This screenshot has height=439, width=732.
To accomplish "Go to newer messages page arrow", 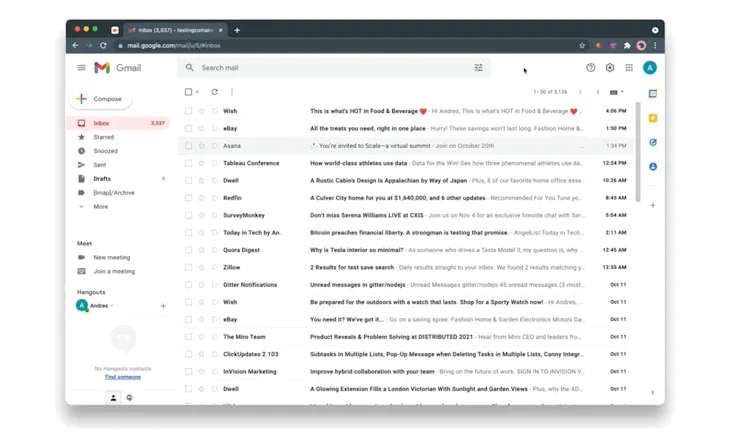I will [580, 92].
